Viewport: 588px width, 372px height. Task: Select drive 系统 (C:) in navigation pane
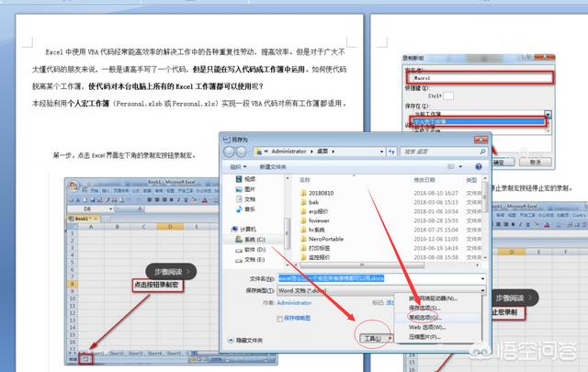tap(250, 239)
